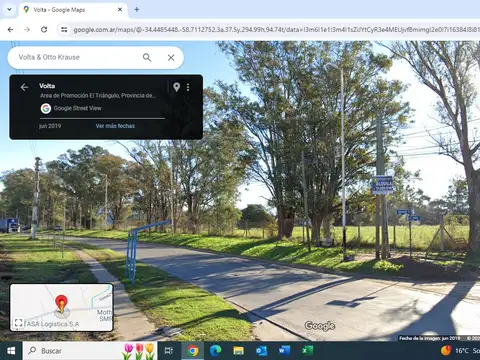480x360 pixels.
Task: Open File Explorer from the taskbar
Action: pyautogui.click(x=239, y=351)
